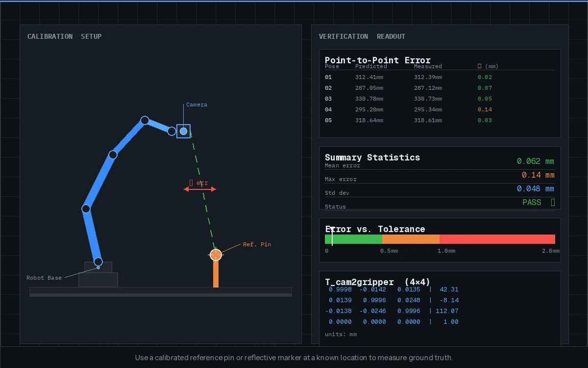
Task: Click the robot shoulder joint circle
Action: coord(86,209)
